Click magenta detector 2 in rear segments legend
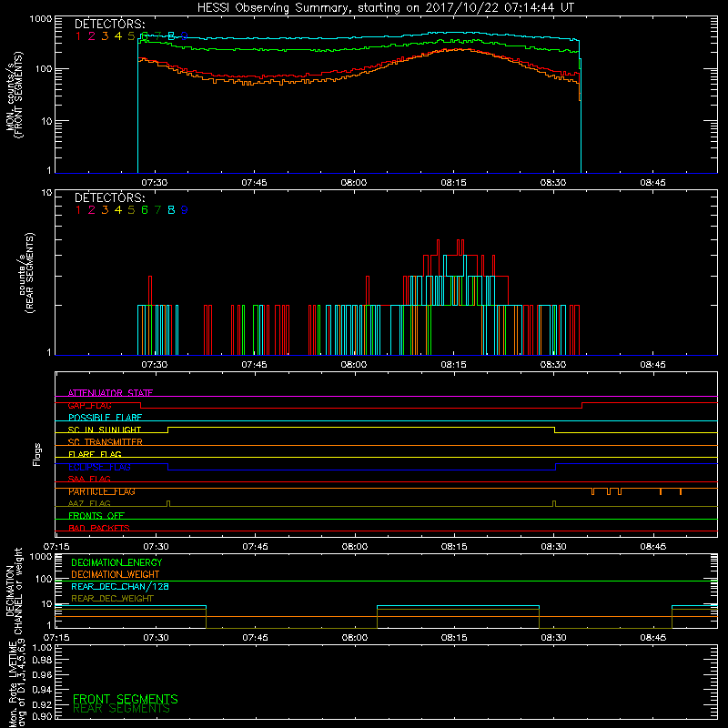The width and height of the screenshot is (728, 728). tap(92, 210)
